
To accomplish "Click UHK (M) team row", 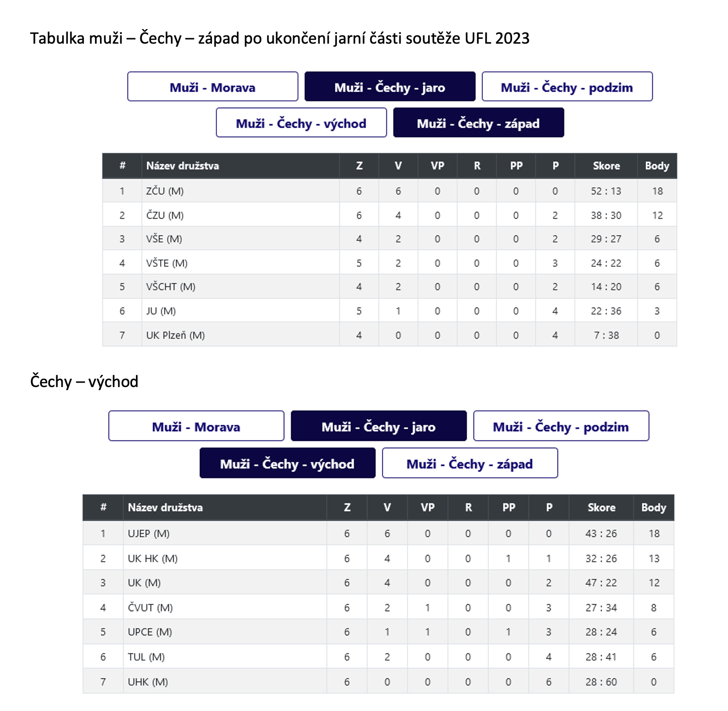I will 379,681.
